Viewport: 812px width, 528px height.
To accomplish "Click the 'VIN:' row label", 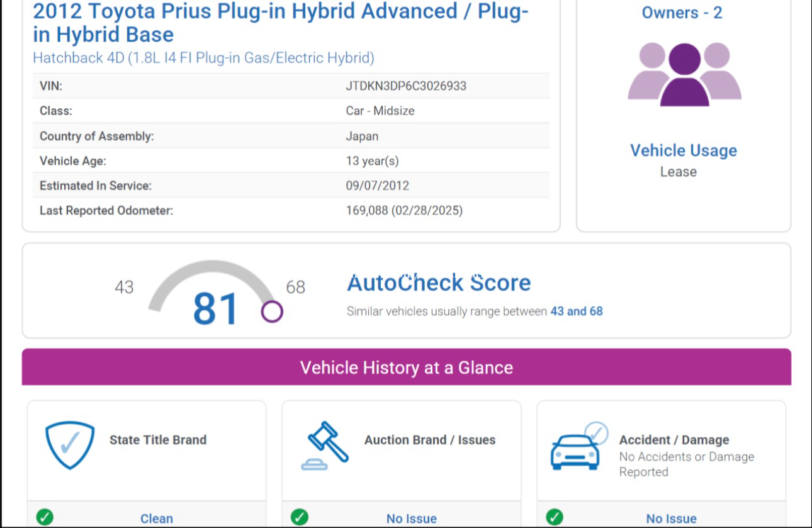I will coord(51,86).
